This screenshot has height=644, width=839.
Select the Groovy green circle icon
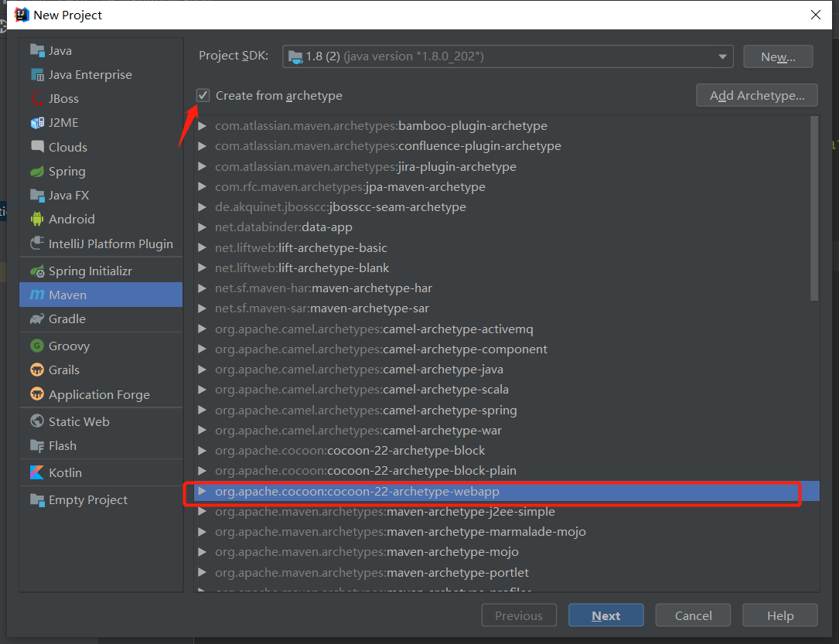click(x=37, y=346)
